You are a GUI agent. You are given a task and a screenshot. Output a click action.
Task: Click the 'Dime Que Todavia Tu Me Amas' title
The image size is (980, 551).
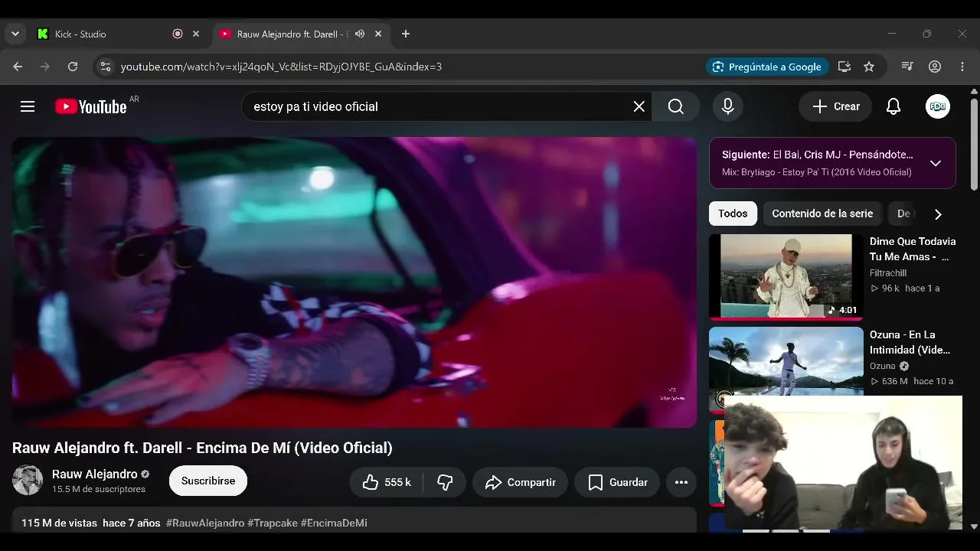tap(913, 249)
